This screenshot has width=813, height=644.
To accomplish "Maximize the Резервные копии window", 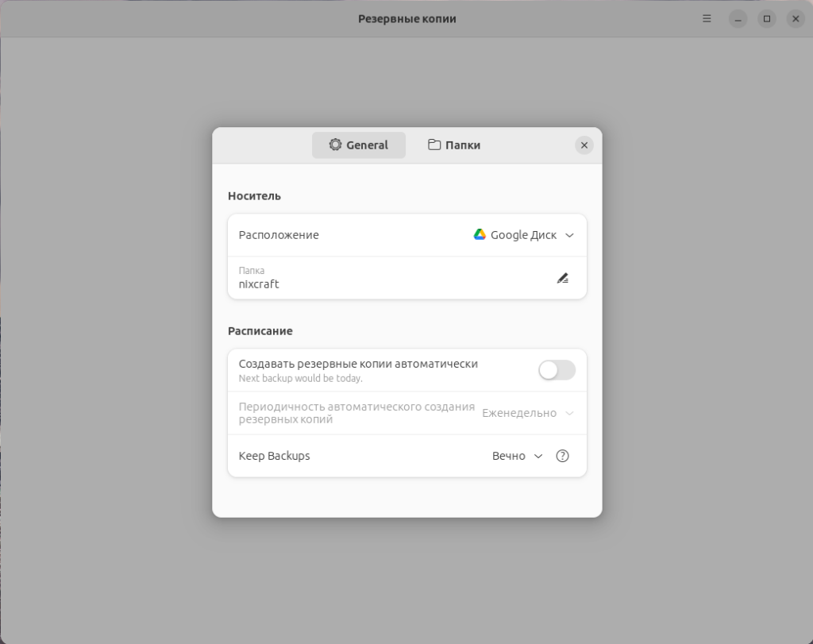I will 767,19.
